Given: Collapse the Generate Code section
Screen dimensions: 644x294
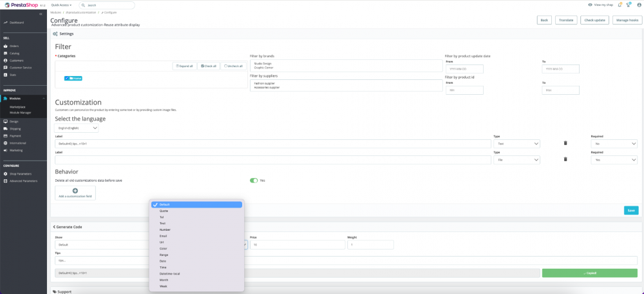Looking at the screenshot, I should [x=54, y=226].
